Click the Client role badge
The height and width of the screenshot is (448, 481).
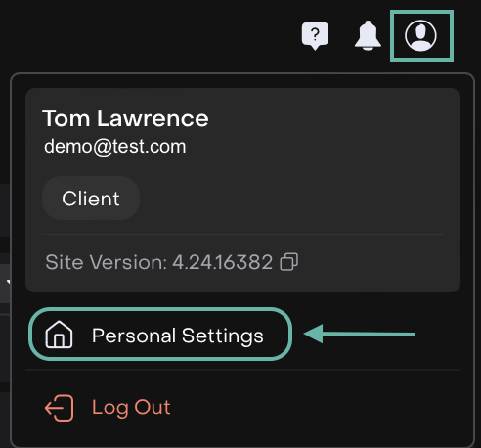click(91, 199)
